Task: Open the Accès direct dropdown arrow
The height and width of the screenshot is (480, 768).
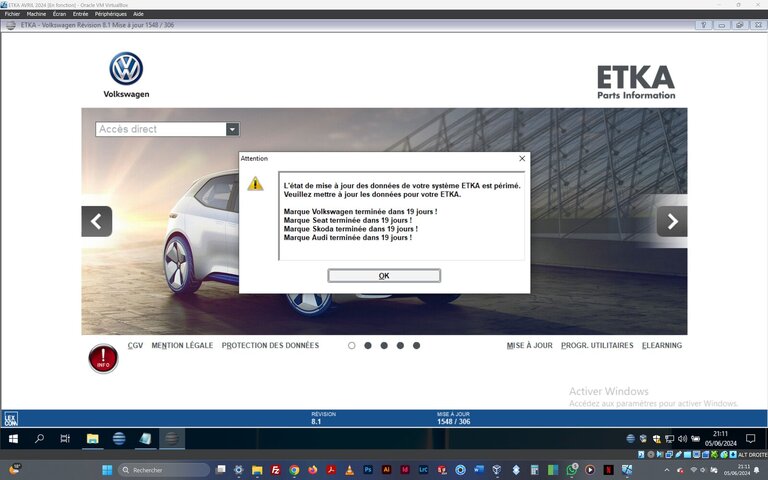Action: coord(233,129)
